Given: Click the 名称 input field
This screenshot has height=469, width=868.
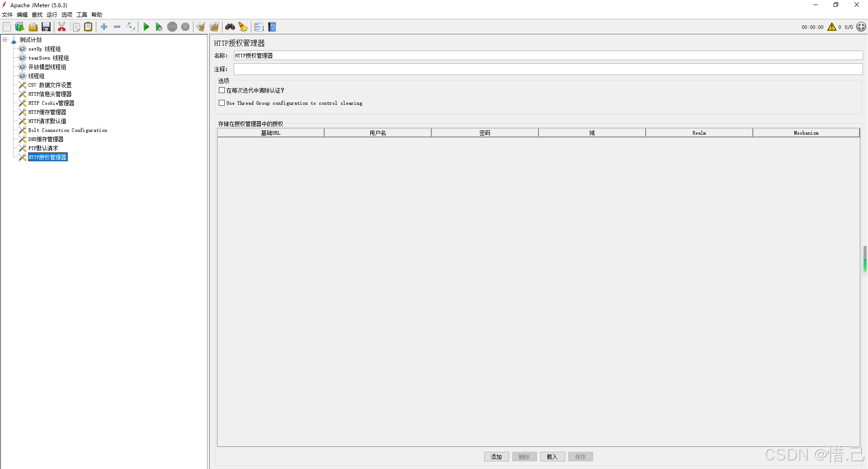Looking at the screenshot, I should (548, 56).
